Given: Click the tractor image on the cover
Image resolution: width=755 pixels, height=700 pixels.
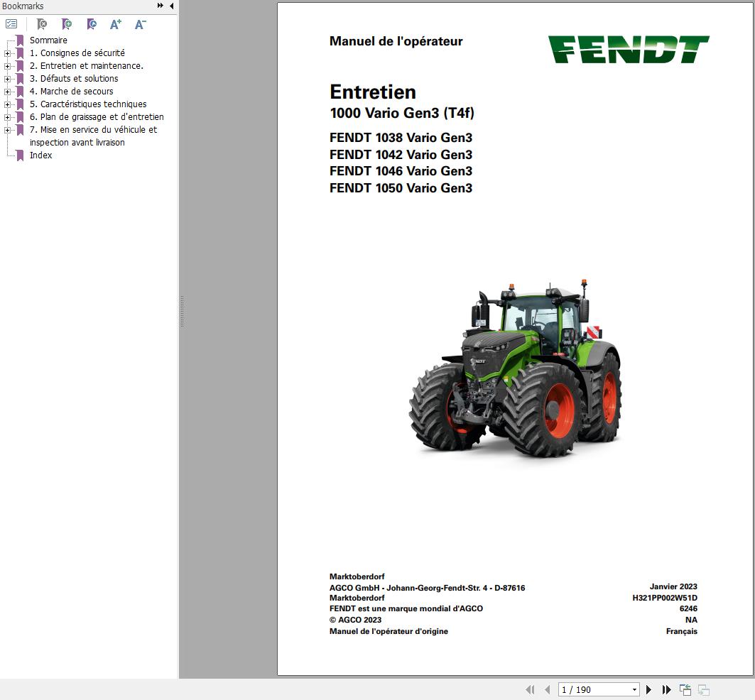Looking at the screenshot, I should tap(515, 368).
